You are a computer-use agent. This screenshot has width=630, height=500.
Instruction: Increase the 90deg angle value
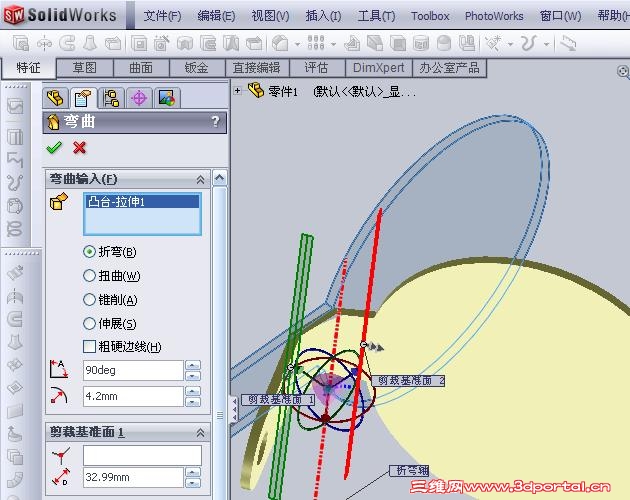193,365
